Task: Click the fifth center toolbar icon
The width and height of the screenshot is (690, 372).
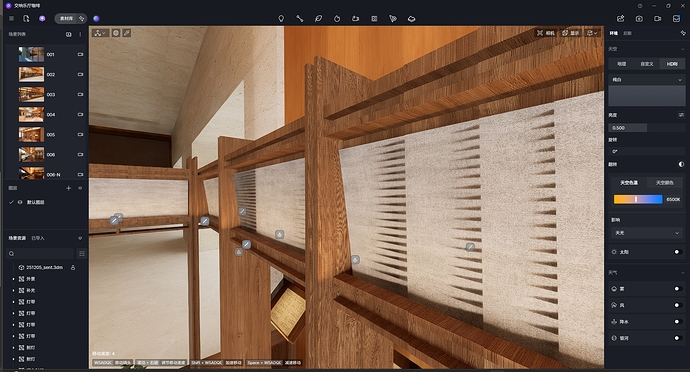Action: (356, 18)
